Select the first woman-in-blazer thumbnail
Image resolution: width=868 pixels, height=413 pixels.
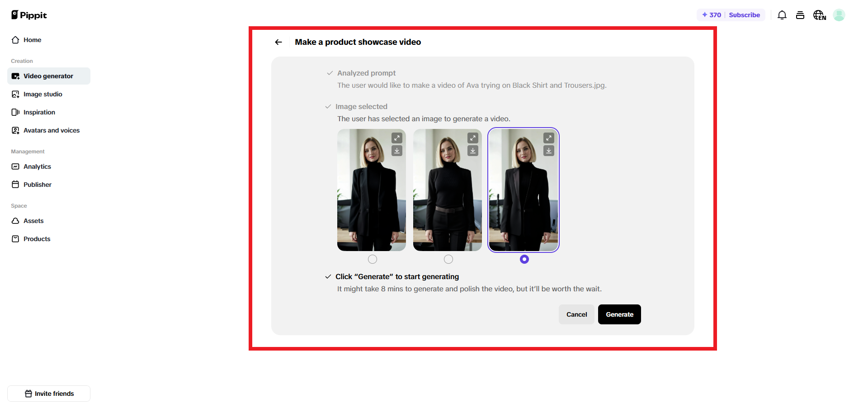pyautogui.click(x=372, y=190)
